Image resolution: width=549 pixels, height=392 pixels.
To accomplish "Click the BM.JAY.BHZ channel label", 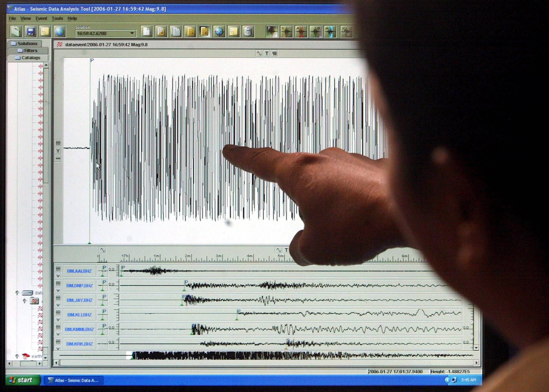I will [79, 300].
